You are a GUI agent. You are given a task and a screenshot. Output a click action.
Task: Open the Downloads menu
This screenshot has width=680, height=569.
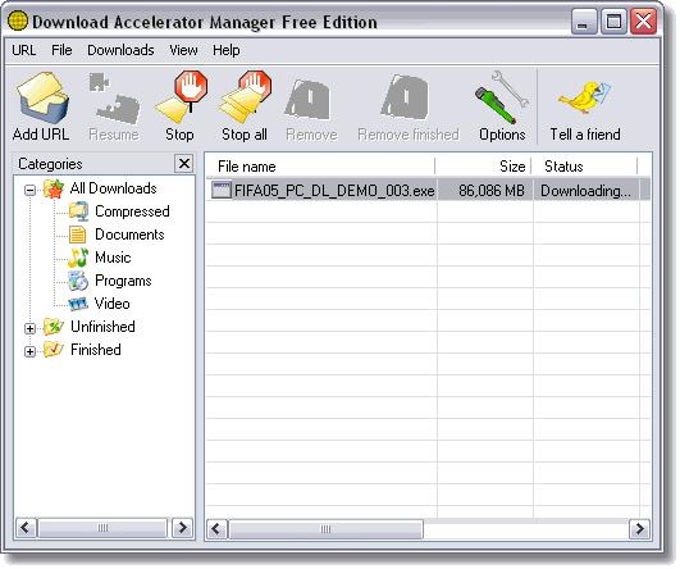121,50
